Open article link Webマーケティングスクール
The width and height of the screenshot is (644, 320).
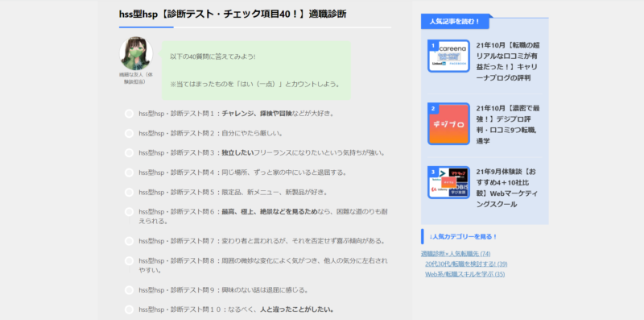click(x=508, y=188)
